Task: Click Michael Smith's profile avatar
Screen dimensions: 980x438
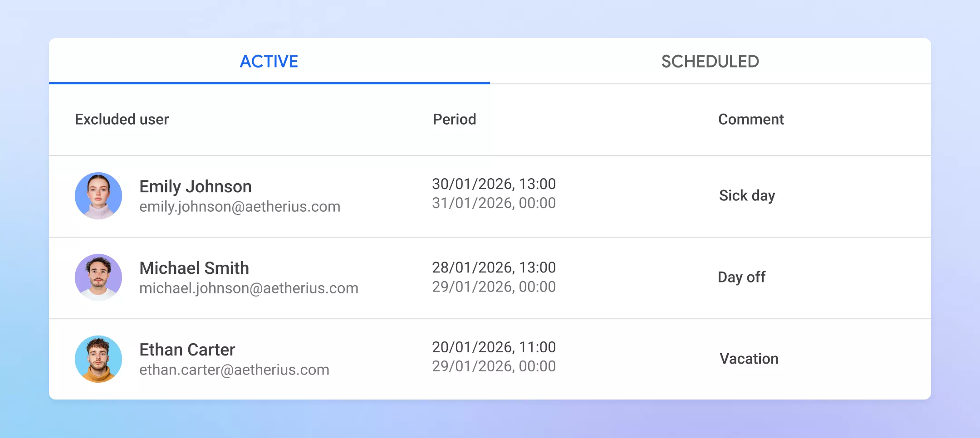Action: coord(98,277)
